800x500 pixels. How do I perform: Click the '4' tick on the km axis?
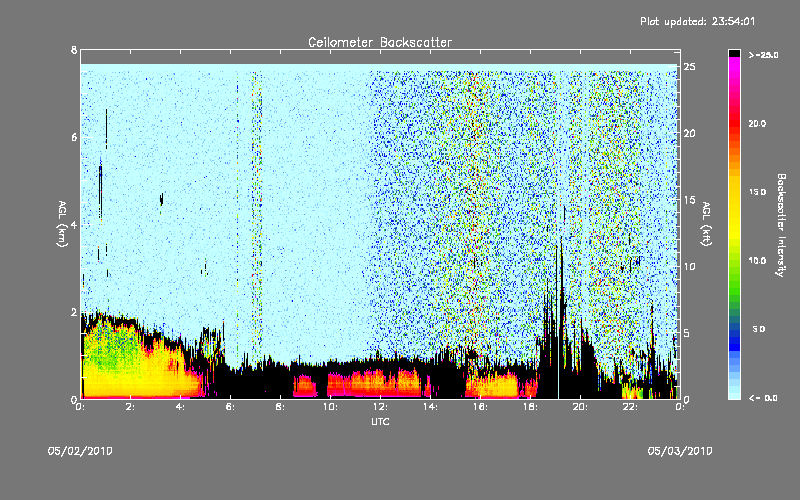tap(74, 224)
